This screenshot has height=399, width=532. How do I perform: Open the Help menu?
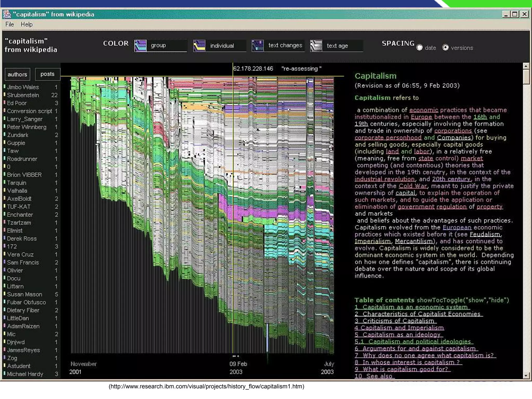(x=26, y=24)
